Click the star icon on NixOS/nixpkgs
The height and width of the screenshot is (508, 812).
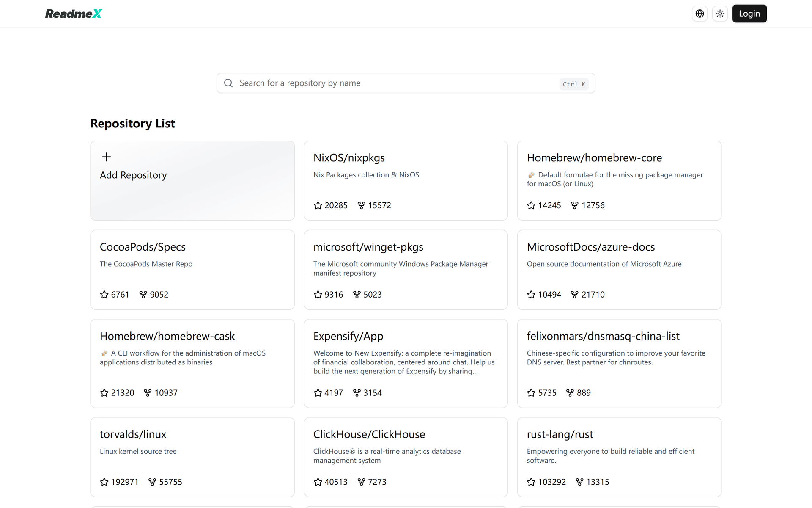pyautogui.click(x=318, y=205)
